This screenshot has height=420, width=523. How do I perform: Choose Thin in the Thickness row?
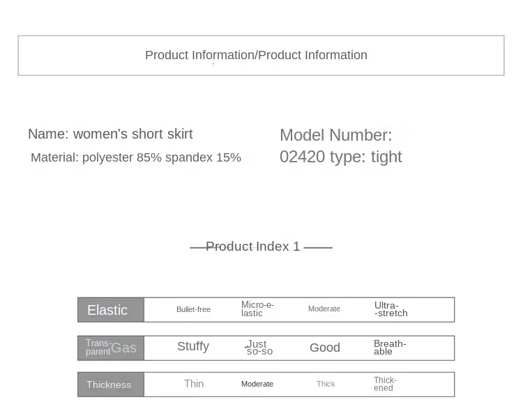tap(194, 384)
